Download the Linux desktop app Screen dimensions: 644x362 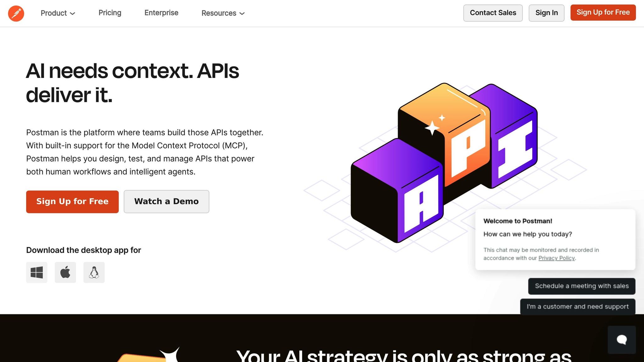click(x=94, y=272)
